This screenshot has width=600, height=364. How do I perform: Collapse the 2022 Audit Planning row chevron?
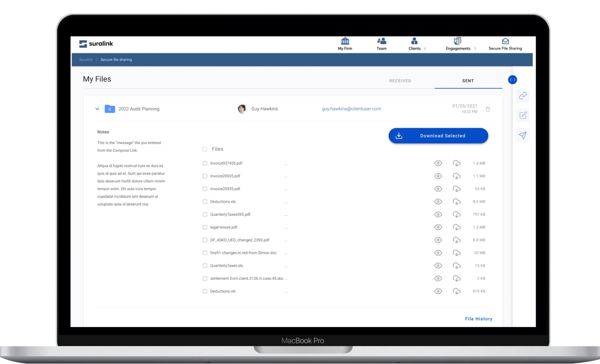pyautogui.click(x=97, y=109)
